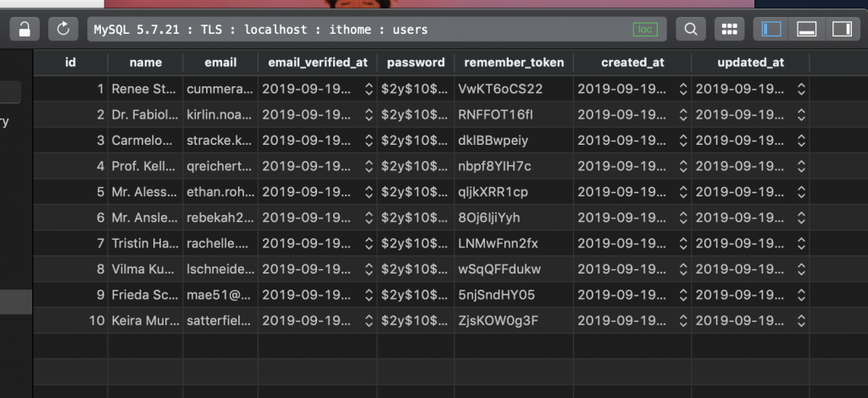The image size is (868, 398).
Task: Click the id column header
Action: coord(70,63)
